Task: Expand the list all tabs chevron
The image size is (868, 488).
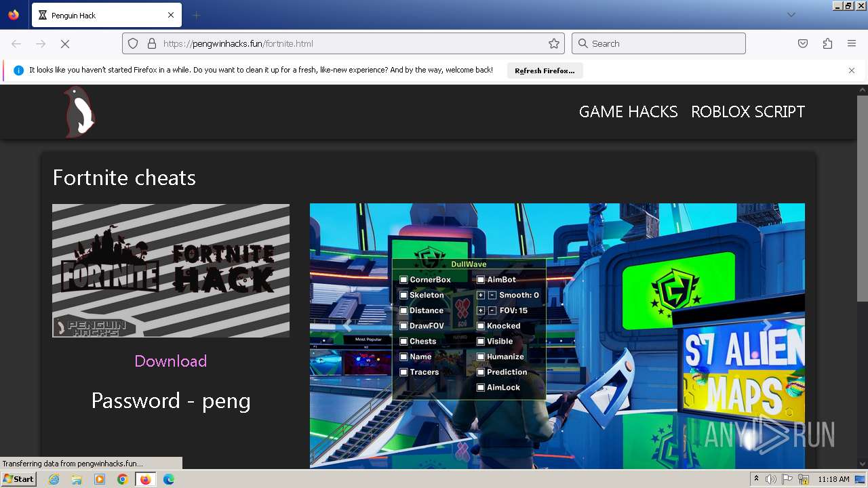Action: (x=791, y=15)
